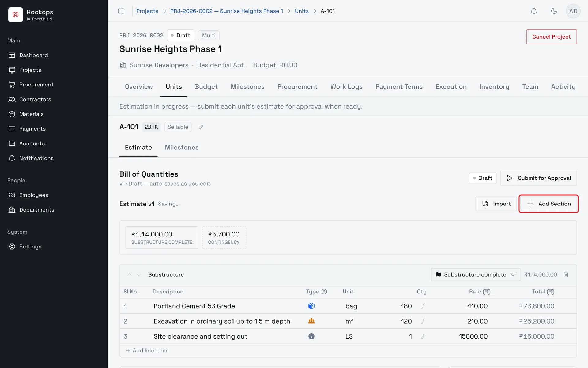This screenshot has width=588, height=368.
Task: Click the Type help question-mark icon
Action: pyautogui.click(x=324, y=292)
